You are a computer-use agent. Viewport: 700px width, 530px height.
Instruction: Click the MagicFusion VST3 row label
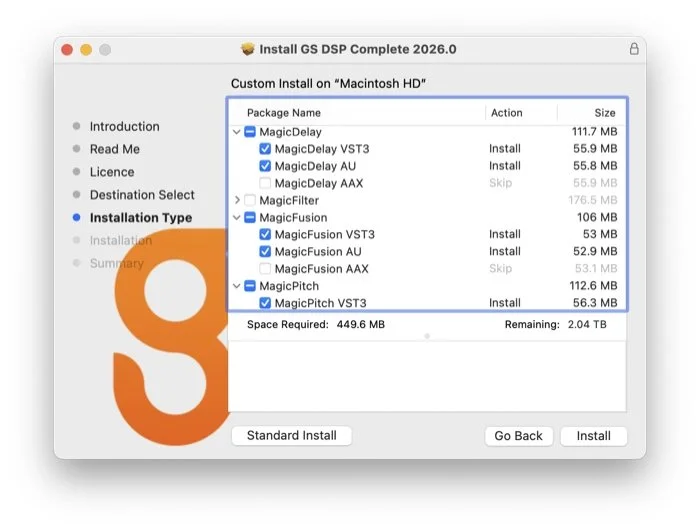tap(325, 234)
